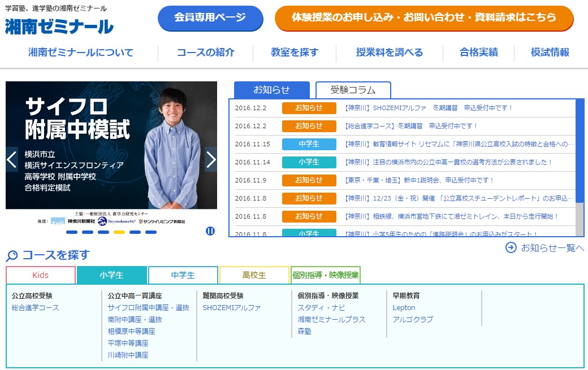Select 個別指導・映像授業 course tab
Viewport: 588px width, 370px height.
tap(326, 275)
